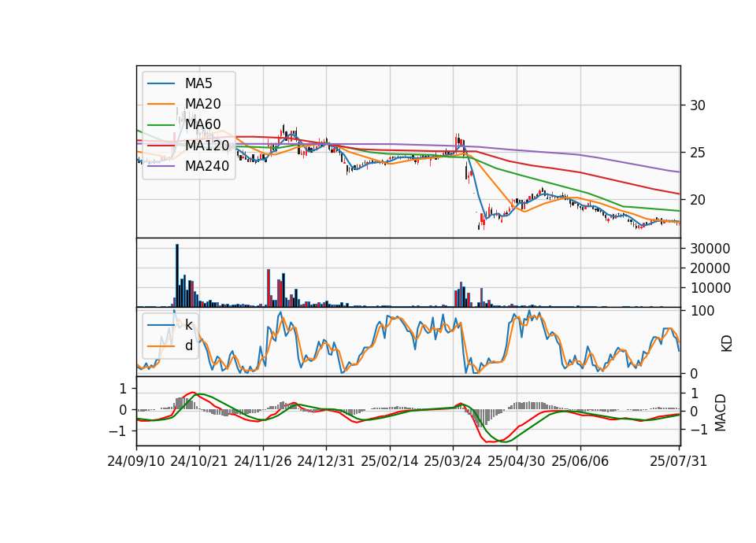Click the 25/02/14 date axis label
The image size is (756, 543).
pos(390,461)
